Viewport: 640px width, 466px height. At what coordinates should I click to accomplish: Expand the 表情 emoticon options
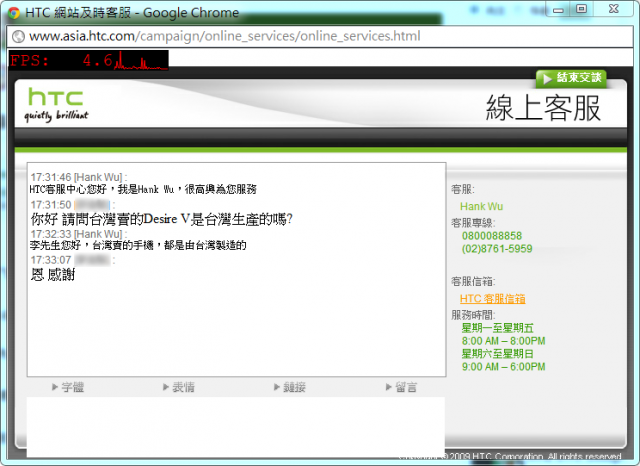pyautogui.click(x=179, y=387)
